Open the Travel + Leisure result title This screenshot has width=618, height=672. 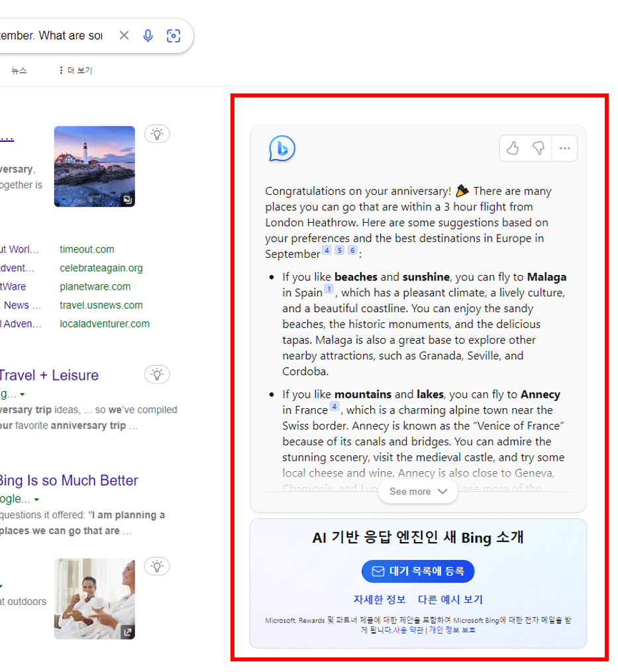49,375
